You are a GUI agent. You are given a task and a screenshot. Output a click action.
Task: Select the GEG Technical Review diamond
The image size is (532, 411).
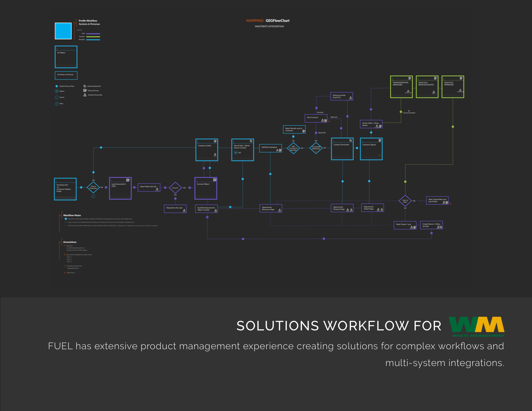point(294,148)
